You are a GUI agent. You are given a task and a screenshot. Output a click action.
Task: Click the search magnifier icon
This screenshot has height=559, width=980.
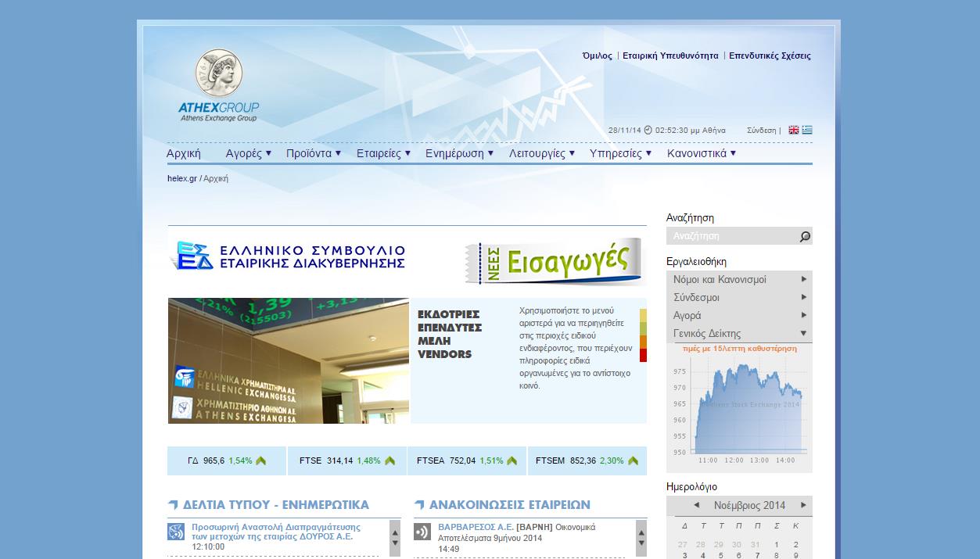[805, 236]
